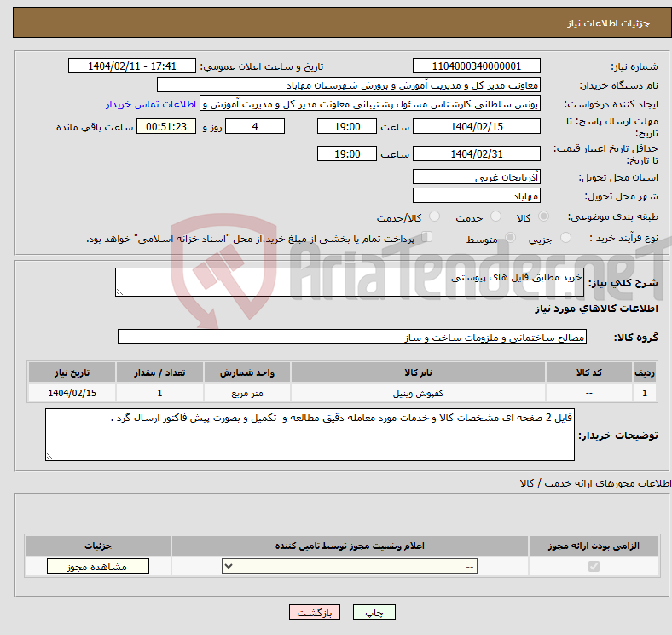The height and width of the screenshot is (635, 672).
Task: Toggle the الزامی بودن ارائه مجوز checkbox
Action: tap(594, 567)
